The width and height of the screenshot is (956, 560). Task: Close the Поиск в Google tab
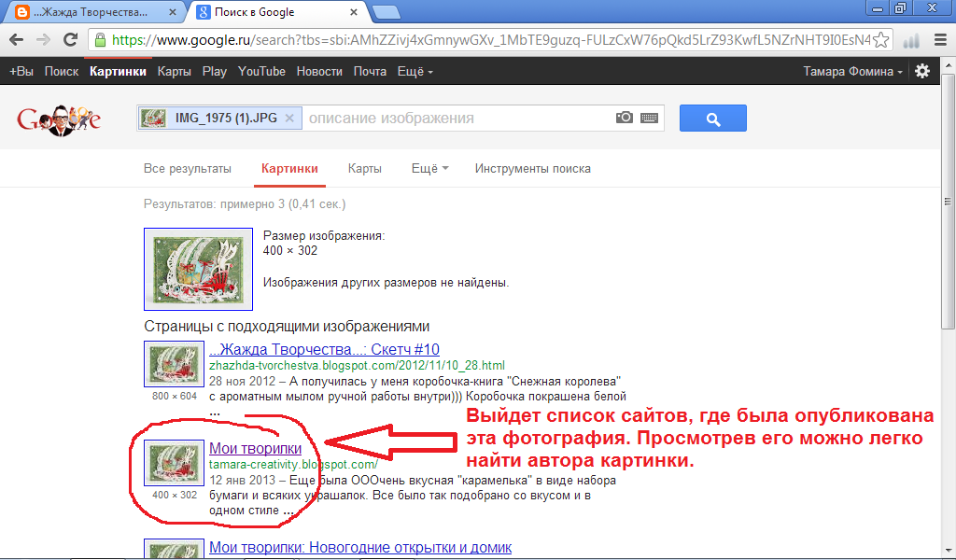pos(354,12)
